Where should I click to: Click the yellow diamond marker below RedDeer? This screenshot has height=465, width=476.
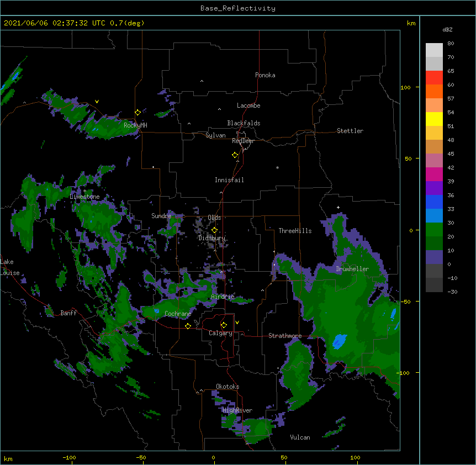click(x=235, y=155)
